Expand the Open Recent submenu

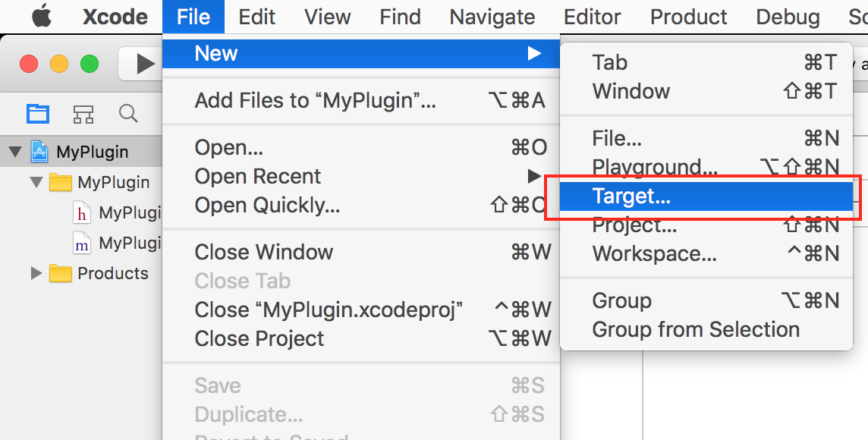[x=258, y=176]
